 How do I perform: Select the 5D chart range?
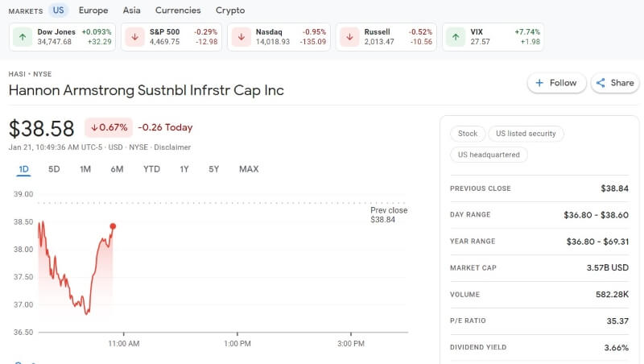(x=54, y=169)
